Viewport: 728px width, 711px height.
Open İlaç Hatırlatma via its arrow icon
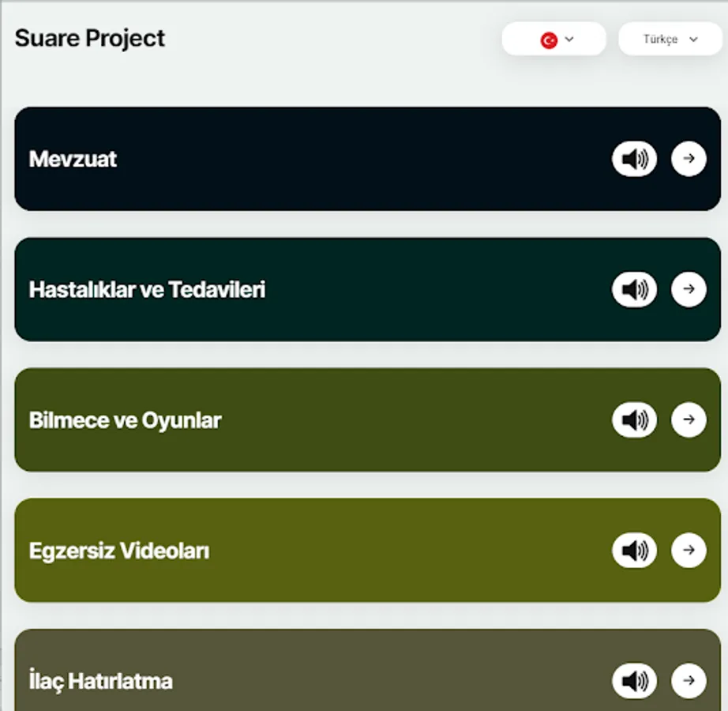click(689, 680)
